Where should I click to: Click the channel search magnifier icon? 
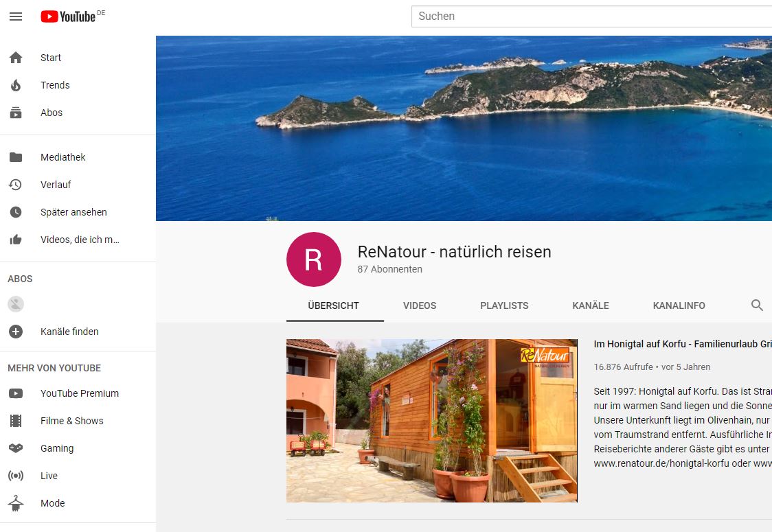click(757, 305)
